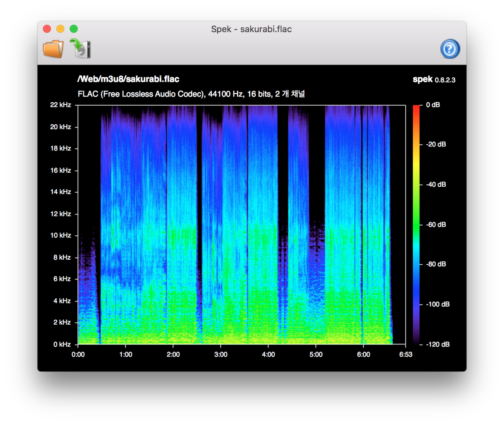Open an audio file with the folder icon
Screen dimensions: 504x425
point(53,49)
